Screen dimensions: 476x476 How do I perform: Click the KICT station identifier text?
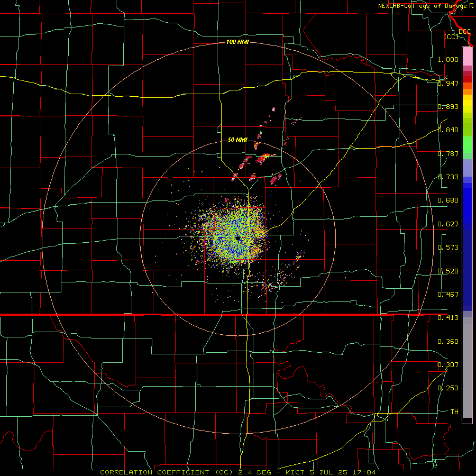tap(295, 472)
